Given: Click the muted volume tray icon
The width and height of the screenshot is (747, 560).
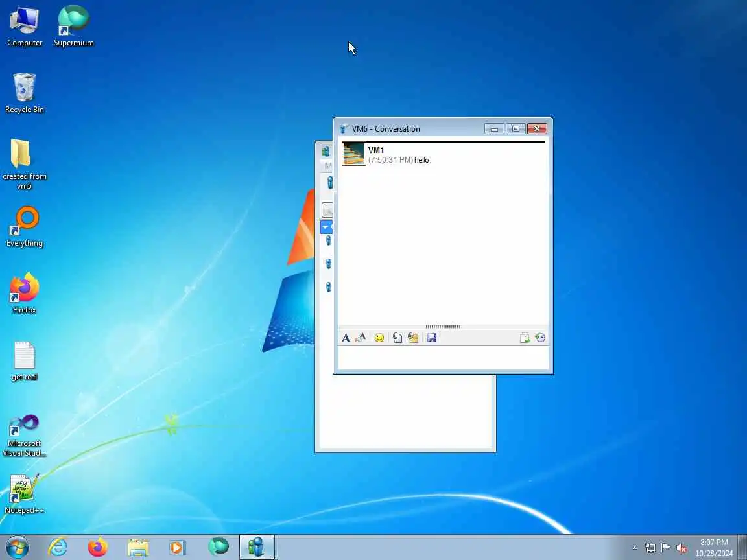Looking at the screenshot, I should 682,548.
